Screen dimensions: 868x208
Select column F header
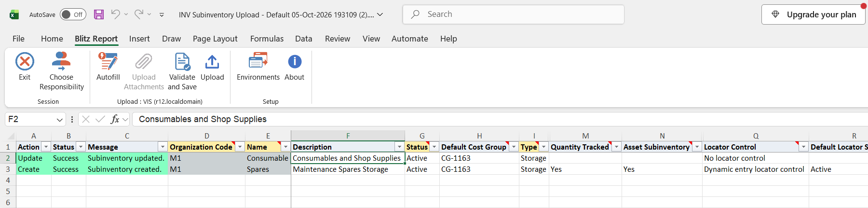[x=348, y=136]
